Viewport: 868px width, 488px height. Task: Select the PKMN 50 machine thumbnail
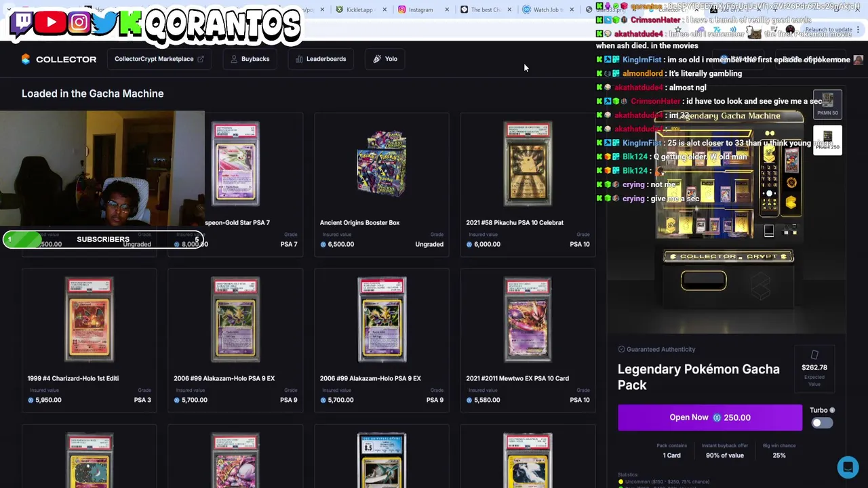pos(827,104)
